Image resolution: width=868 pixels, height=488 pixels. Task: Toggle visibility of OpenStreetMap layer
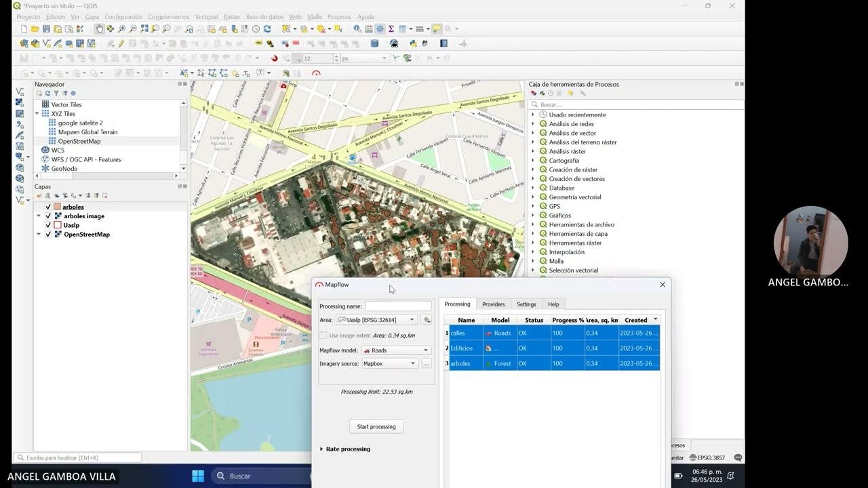tap(48, 235)
